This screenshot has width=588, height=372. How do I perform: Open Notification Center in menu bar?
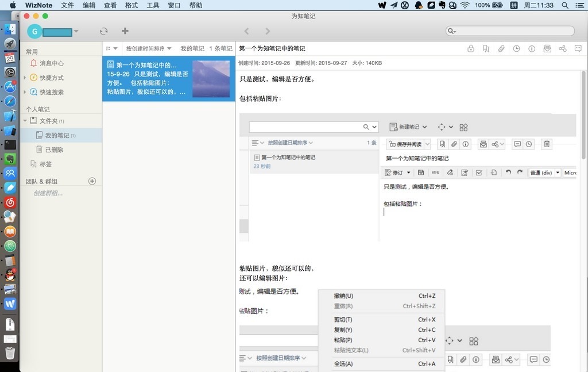coord(579,5)
